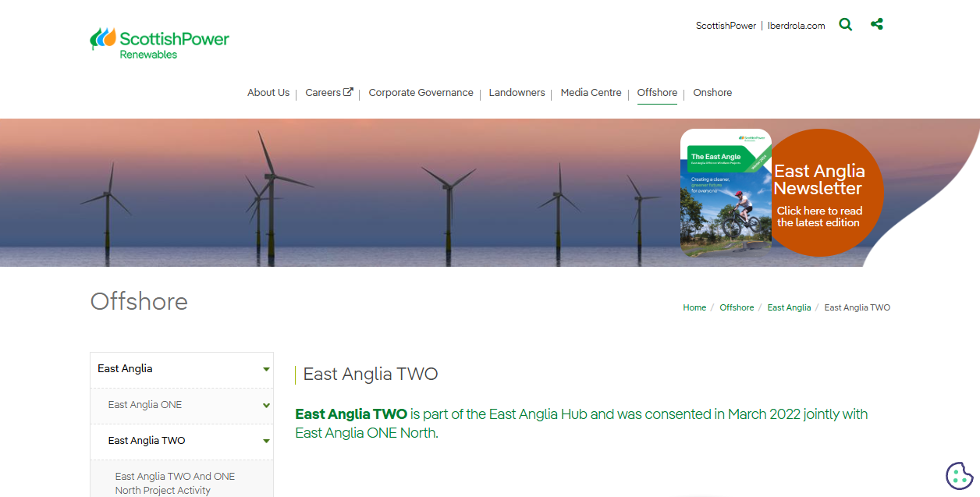Viewport: 980px width, 497px height.
Task: Open the accessibility widget in bottom right
Action: [960, 474]
